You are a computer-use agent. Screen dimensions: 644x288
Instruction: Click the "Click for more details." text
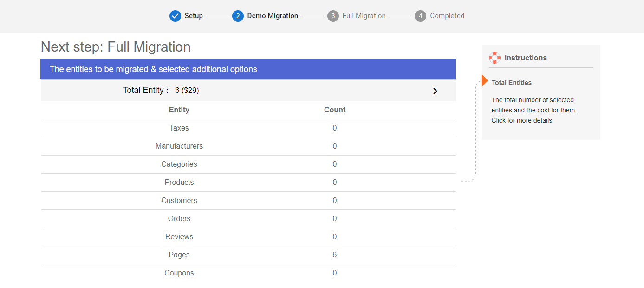pyautogui.click(x=523, y=120)
